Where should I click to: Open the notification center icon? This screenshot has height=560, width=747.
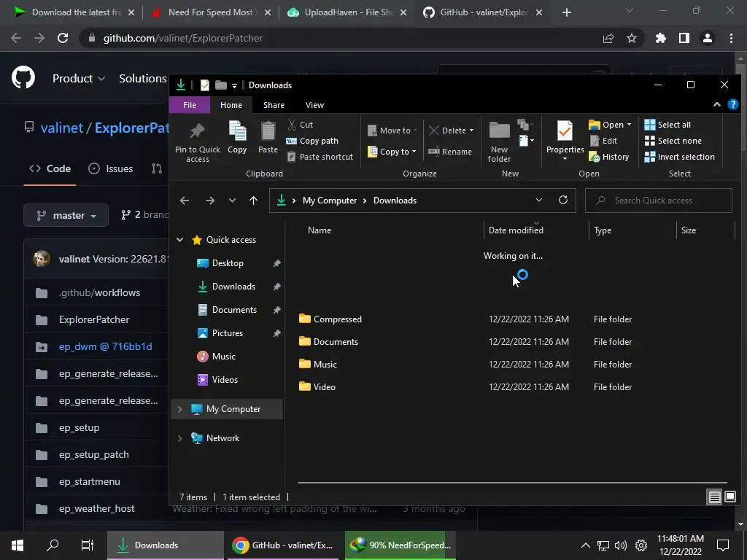click(723, 545)
